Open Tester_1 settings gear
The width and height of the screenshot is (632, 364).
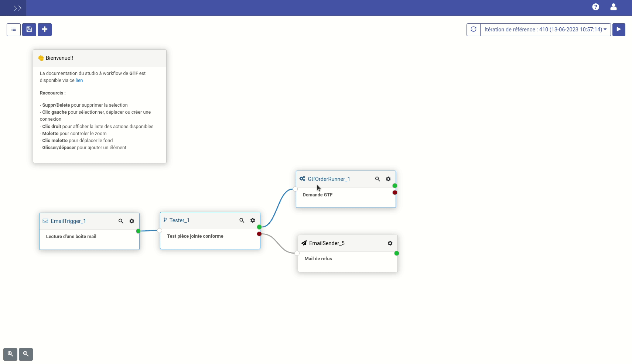253,220
